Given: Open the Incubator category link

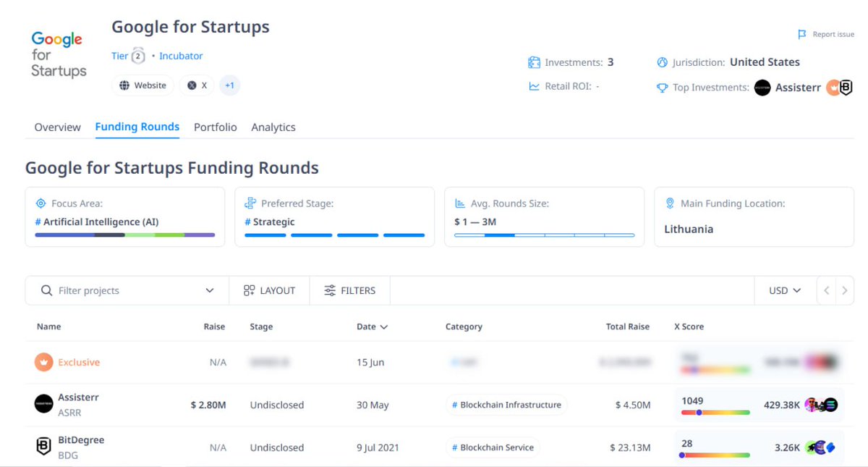Looking at the screenshot, I should point(181,56).
